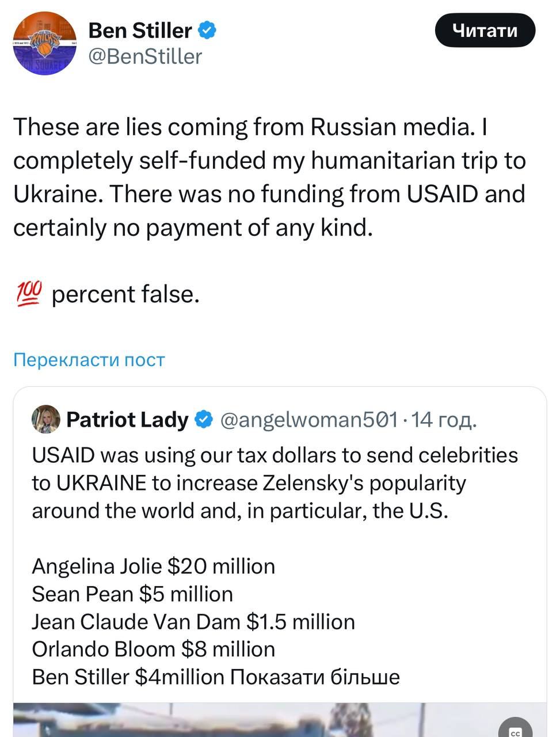Open Ben Stiller's Knicks profile picture
This screenshot has width=560, height=737.
coord(44,41)
